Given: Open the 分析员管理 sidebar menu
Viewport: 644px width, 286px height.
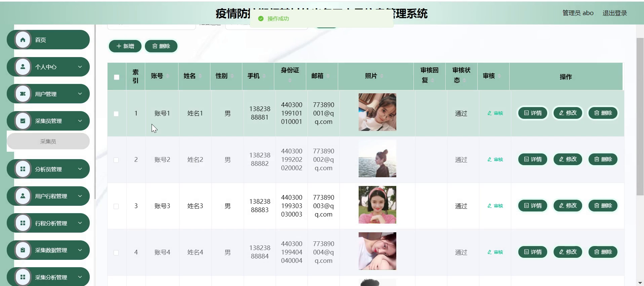Looking at the screenshot, I should tap(48, 169).
